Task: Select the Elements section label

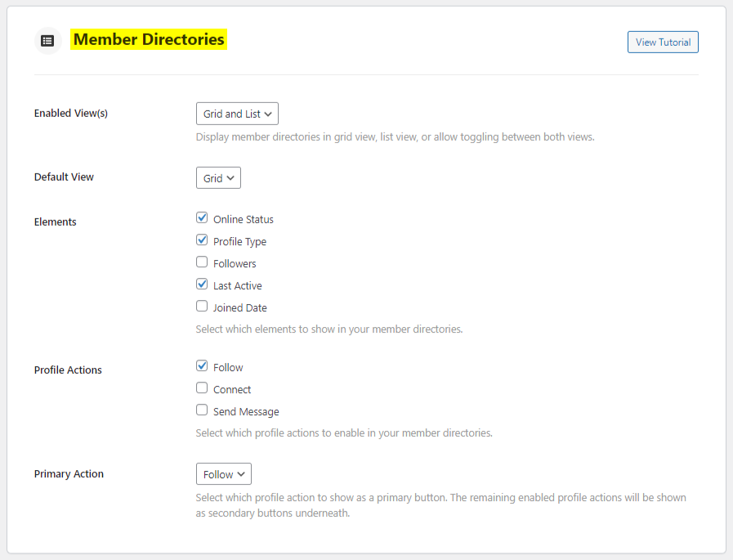Action: 55,222
